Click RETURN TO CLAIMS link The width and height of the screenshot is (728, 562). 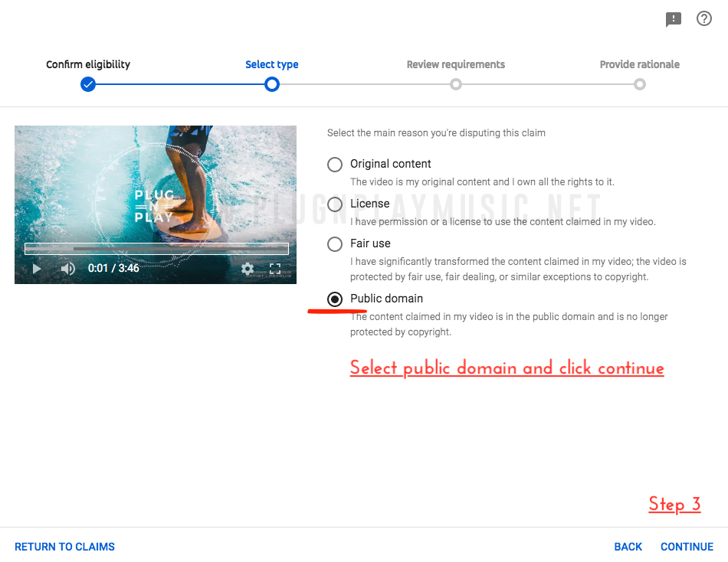coord(64,547)
